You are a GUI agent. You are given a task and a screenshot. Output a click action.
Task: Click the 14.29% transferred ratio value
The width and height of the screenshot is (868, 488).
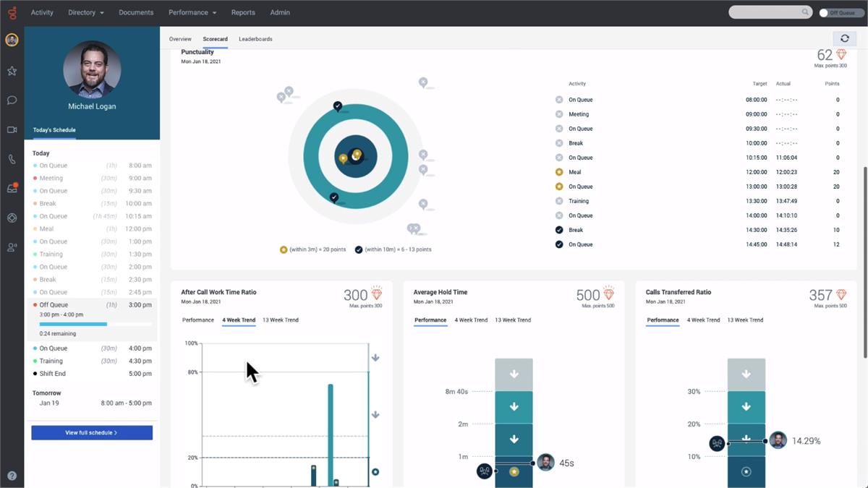click(x=806, y=440)
